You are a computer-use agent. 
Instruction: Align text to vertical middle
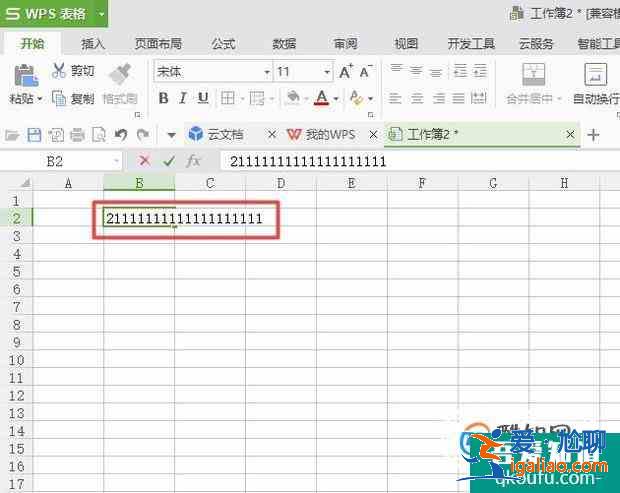[x=416, y=71]
